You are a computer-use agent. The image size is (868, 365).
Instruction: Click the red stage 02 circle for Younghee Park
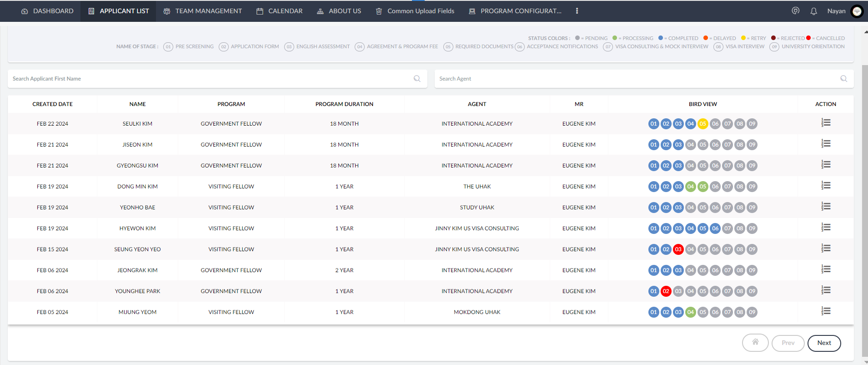[x=666, y=291]
